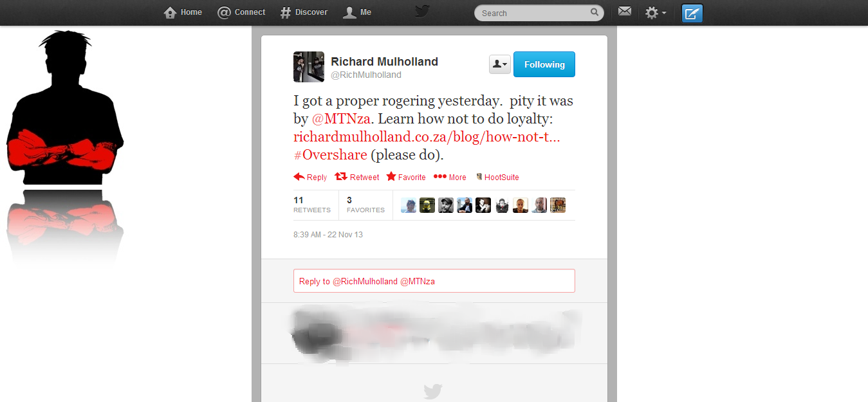Open the user actions dropdown beside Following
Image resolution: width=868 pixels, height=402 pixels.
coord(500,64)
